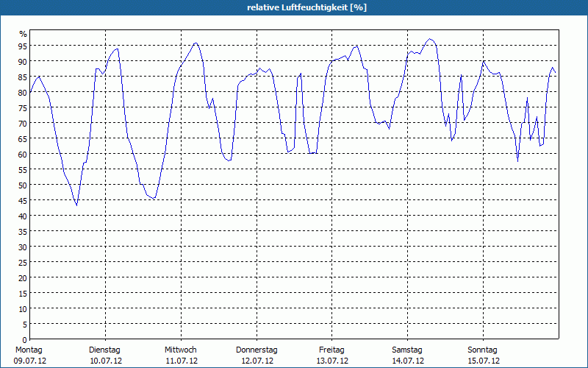Screen dimensions: 588x368
Task: Click the date 09.07.12 below Montag
Action: click(x=29, y=361)
